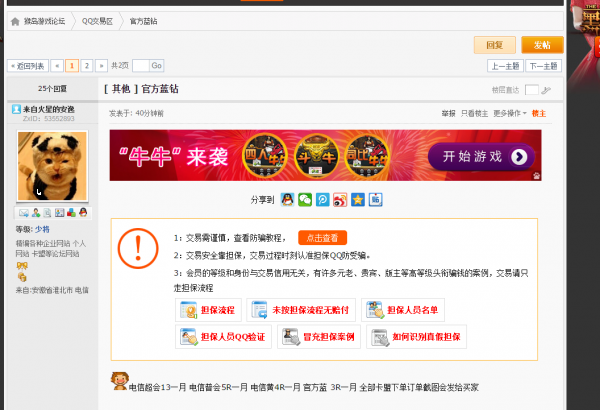Click the small paw icon on banner corner
Screen dimensions: 600x410
(x=536, y=176)
